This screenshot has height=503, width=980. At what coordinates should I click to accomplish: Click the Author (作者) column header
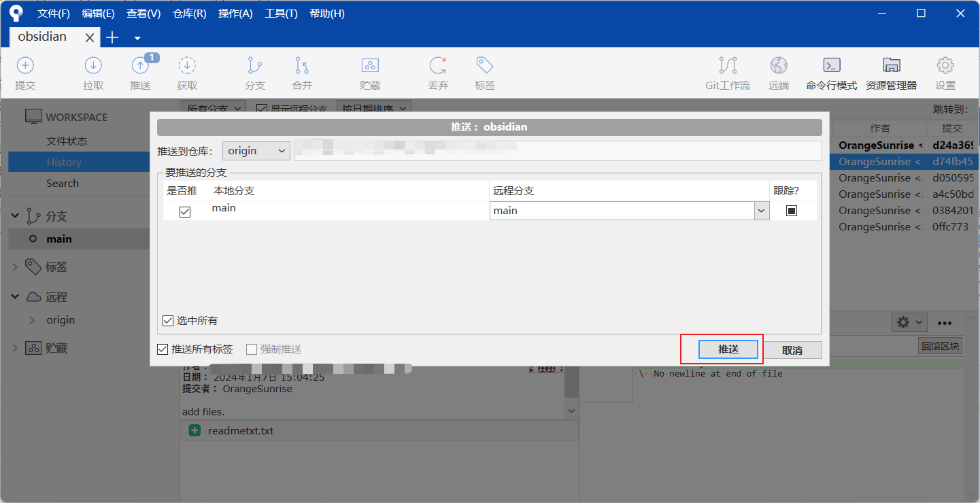[880, 128]
